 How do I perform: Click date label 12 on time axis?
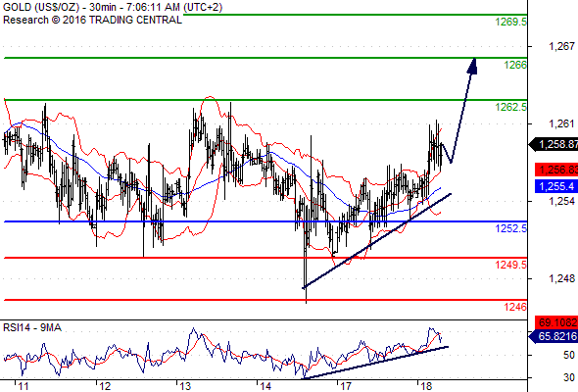[x=105, y=386]
